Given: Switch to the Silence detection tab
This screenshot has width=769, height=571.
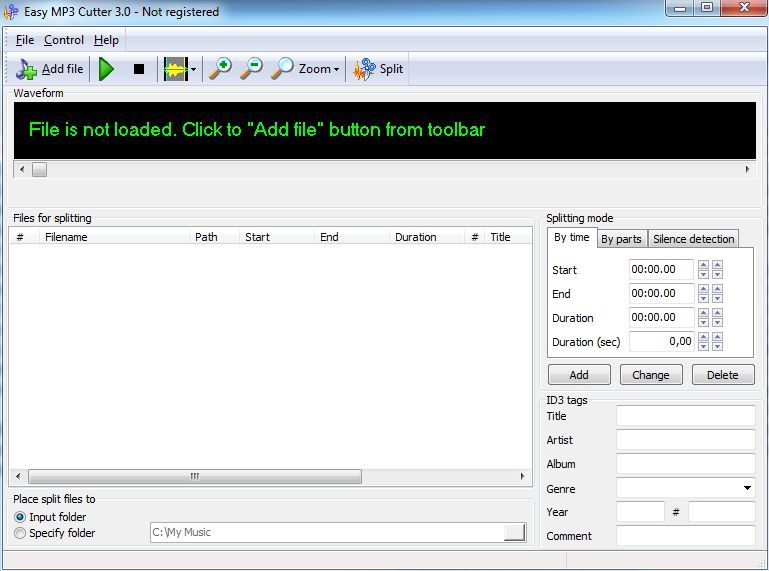Looking at the screenshot, I should tap(693, 239).
